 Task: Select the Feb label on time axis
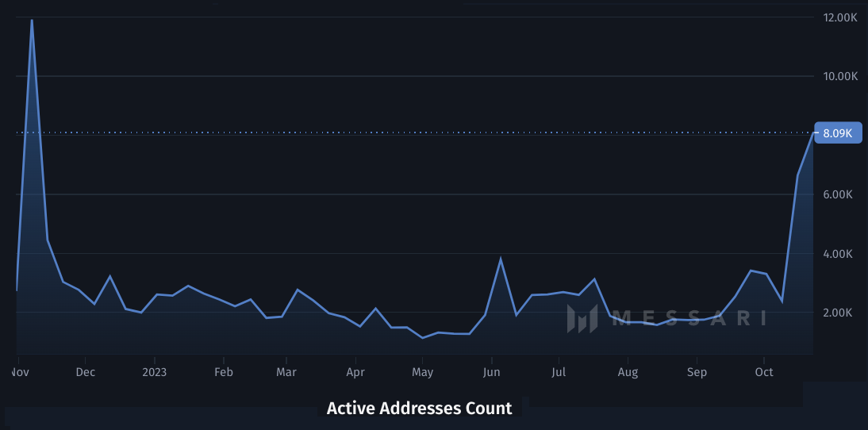[224, 371]
